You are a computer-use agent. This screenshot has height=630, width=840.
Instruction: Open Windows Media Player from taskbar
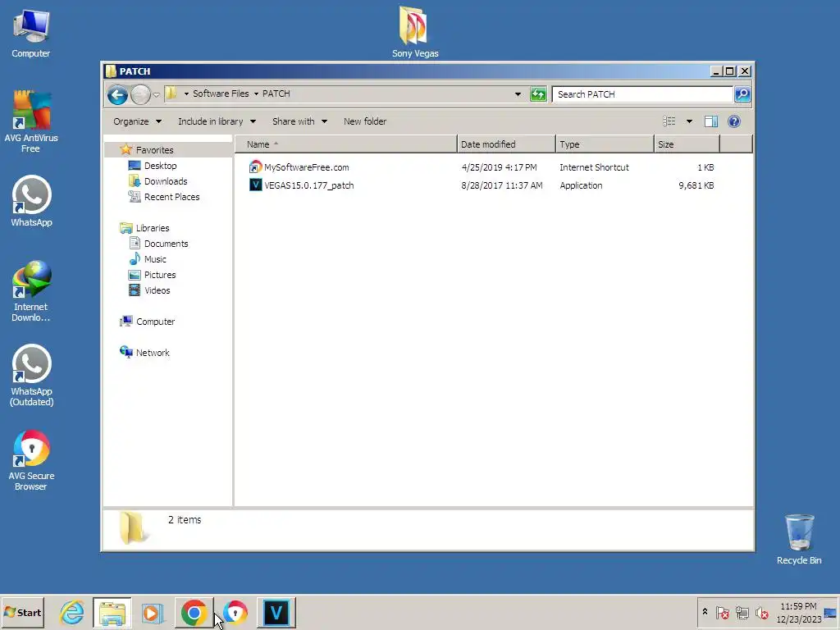153,612
